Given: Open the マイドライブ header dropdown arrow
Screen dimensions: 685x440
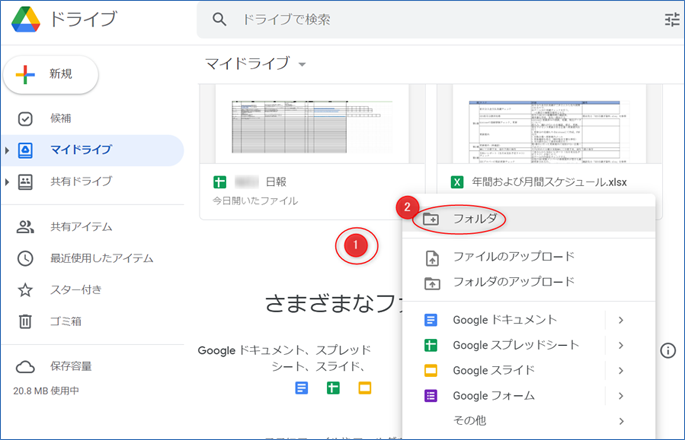Looking at the screenshot, I should [302, 65].
